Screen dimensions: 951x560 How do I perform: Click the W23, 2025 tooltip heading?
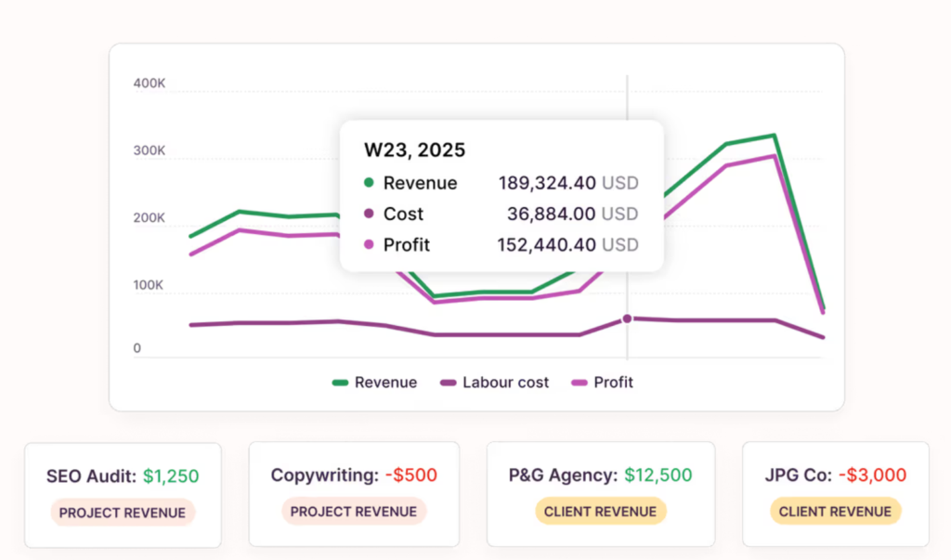click(414, 150)
